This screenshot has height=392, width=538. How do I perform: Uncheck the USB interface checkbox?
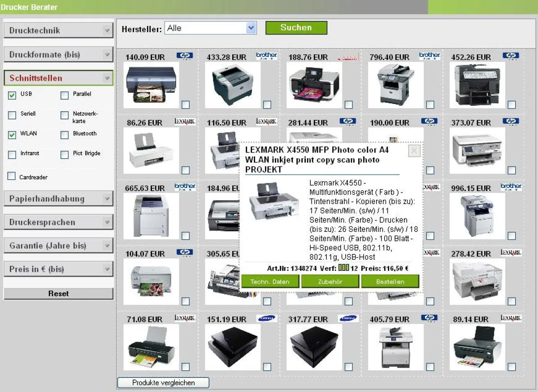[12, 95]
